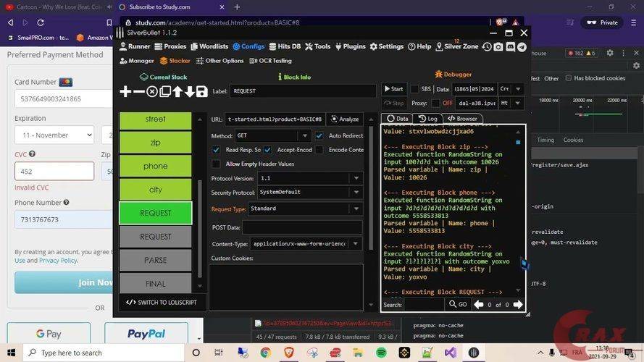
Task: Toggle the SBS checkbox in Debugger
Action: 414,89
